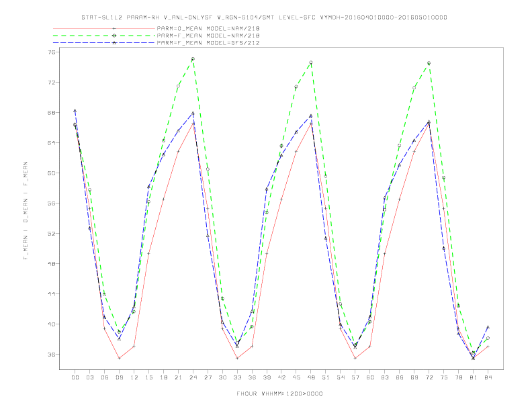Click y-axis tick label 64
The width and height of the screenshot is (532, 411).
coord(53,143)
